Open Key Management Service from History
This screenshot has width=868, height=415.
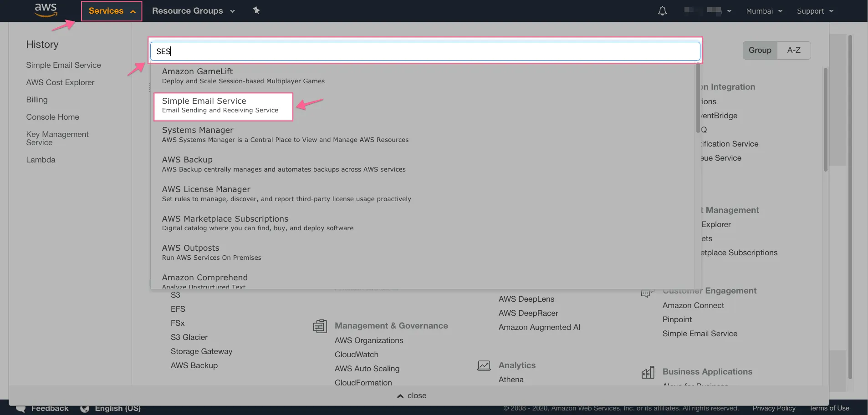(57, 138)
